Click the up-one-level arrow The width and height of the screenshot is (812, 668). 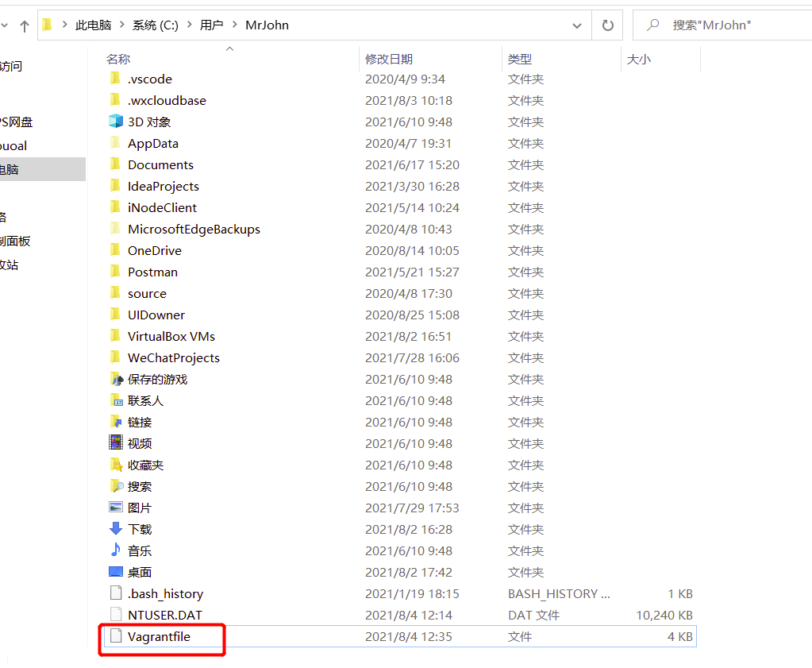pos(25,25)
